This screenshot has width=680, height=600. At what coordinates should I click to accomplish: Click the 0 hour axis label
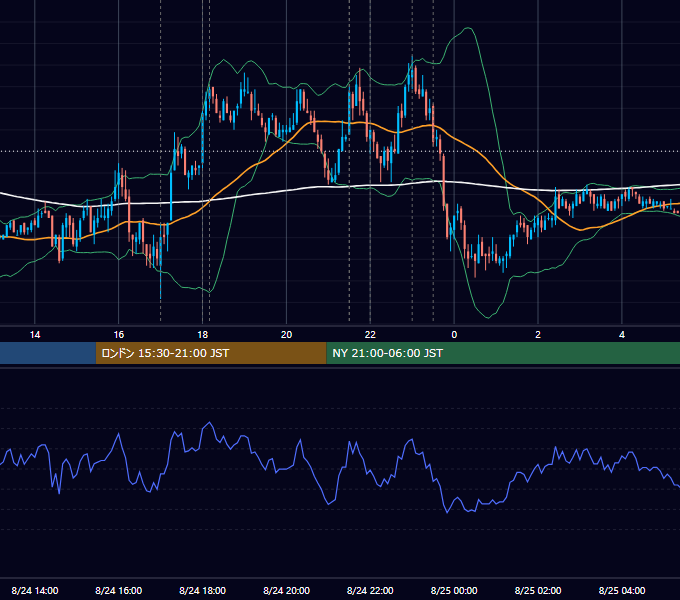(x=454, y=335)
